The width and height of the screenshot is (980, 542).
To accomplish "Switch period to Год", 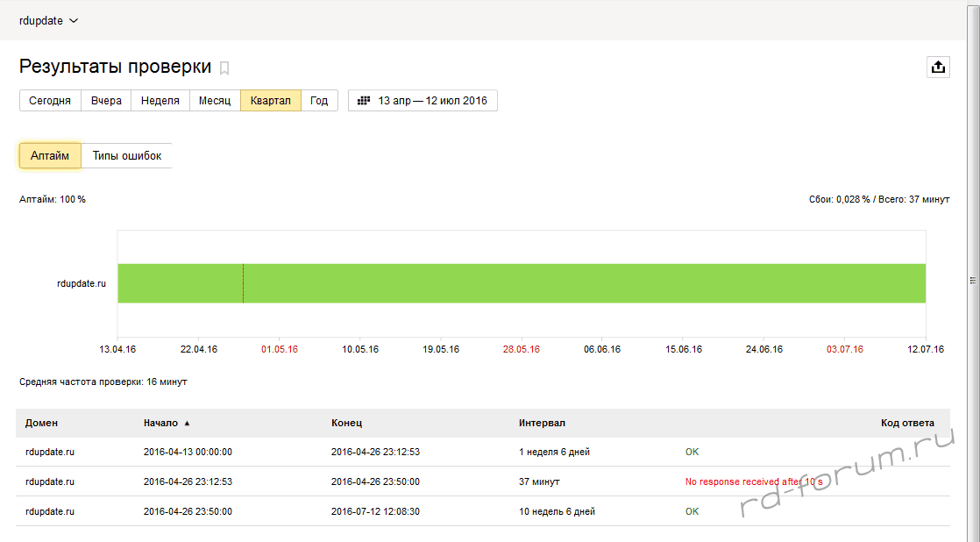I will point(319,101).
